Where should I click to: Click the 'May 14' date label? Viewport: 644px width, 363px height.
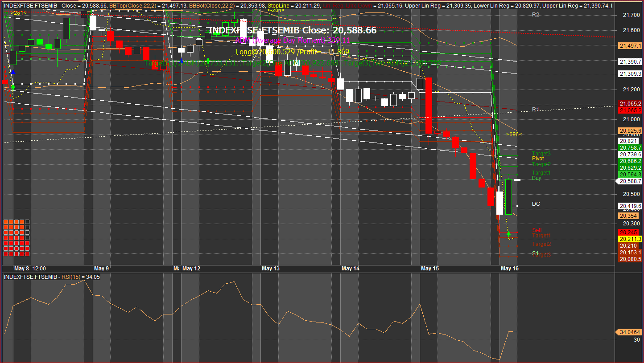click(x=350, y=269)
